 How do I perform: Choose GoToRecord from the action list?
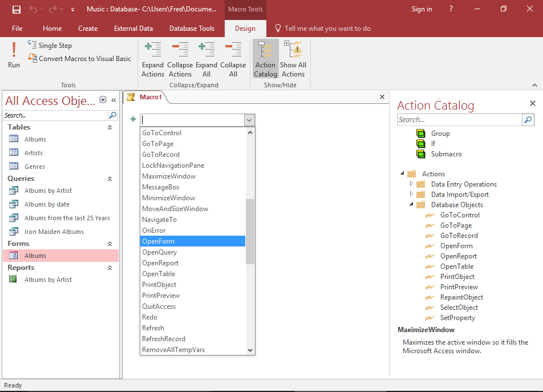pos(193,155)
